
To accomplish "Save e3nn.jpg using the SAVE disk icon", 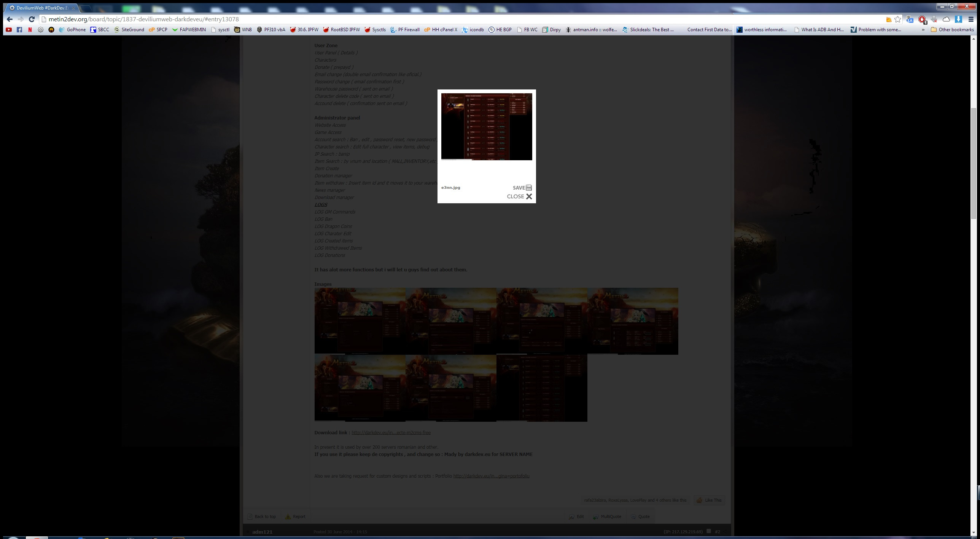I will pyautogui.click(x=528, y=188).
